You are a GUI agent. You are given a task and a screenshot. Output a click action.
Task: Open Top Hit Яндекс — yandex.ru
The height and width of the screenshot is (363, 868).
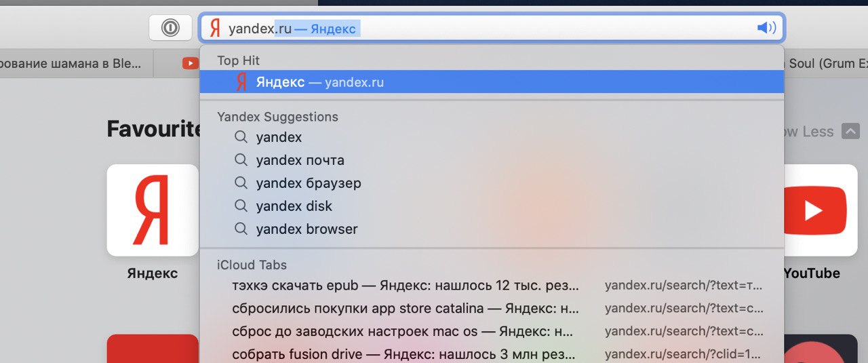pos(492,82)
